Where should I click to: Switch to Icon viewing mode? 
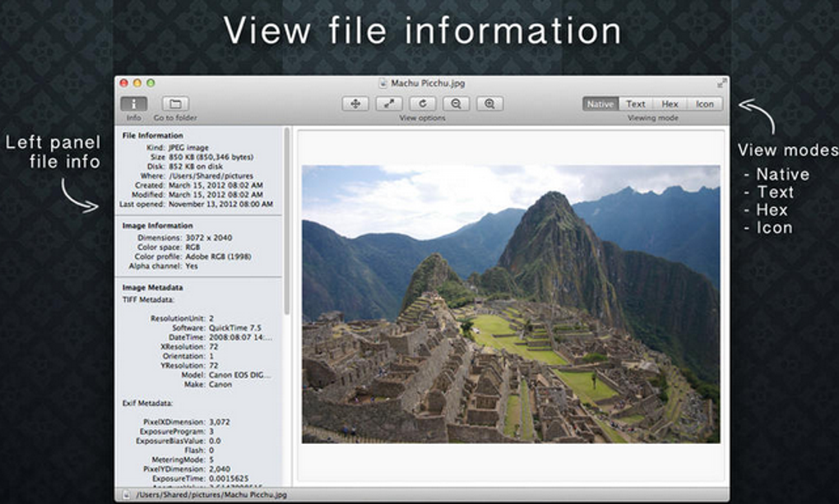[x=705, y=104]
